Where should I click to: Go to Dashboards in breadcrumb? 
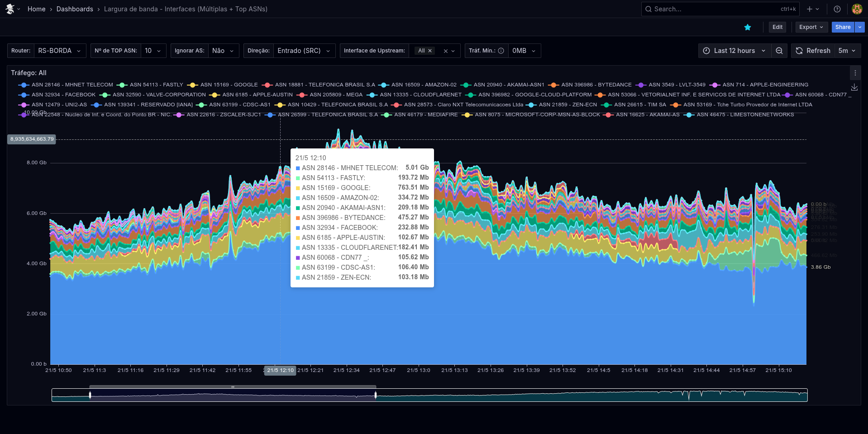pyautogui.click(x=75, y=9)
